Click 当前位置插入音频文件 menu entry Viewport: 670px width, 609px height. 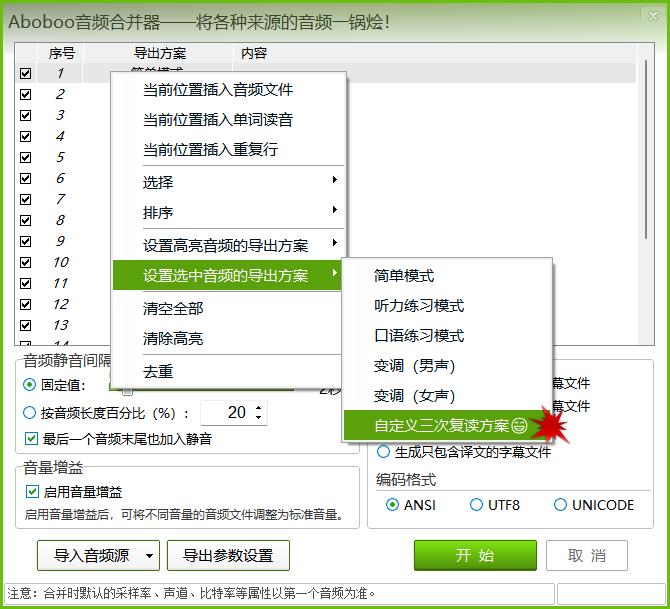click(228, 90)
